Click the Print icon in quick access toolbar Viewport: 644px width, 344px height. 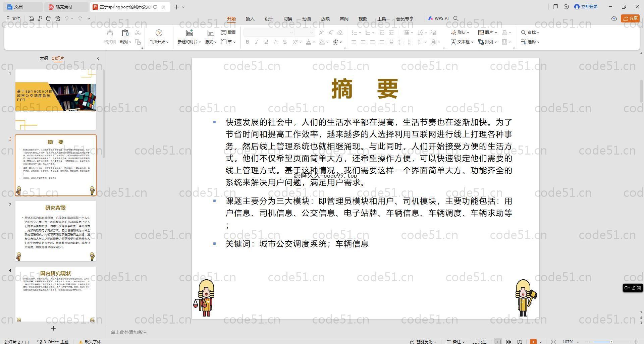(x=49, y=18)
